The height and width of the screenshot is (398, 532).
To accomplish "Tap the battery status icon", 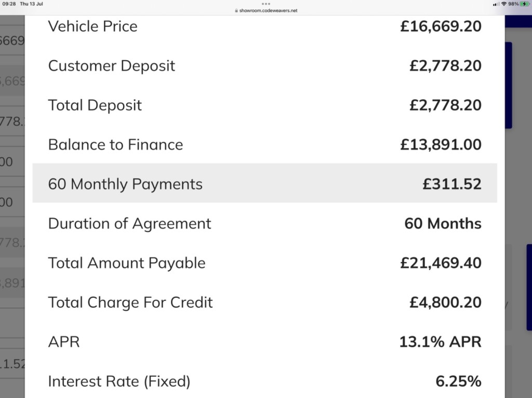I will (x=525, y=4).
